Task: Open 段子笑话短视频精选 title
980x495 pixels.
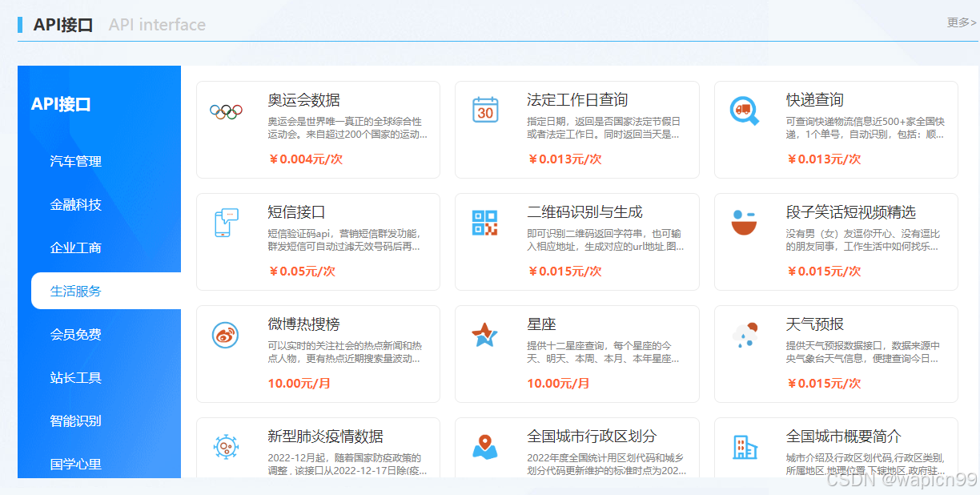Action: (851, 212)
